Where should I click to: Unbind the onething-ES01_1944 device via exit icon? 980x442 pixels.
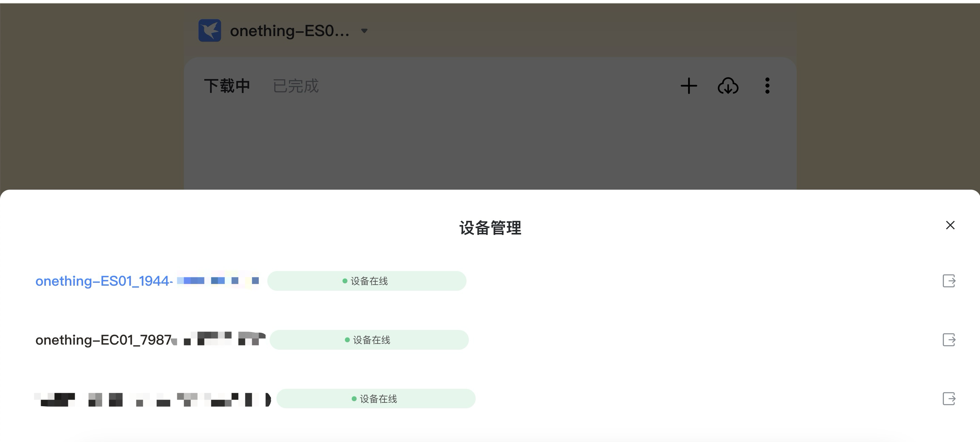(x=949, y=281)
